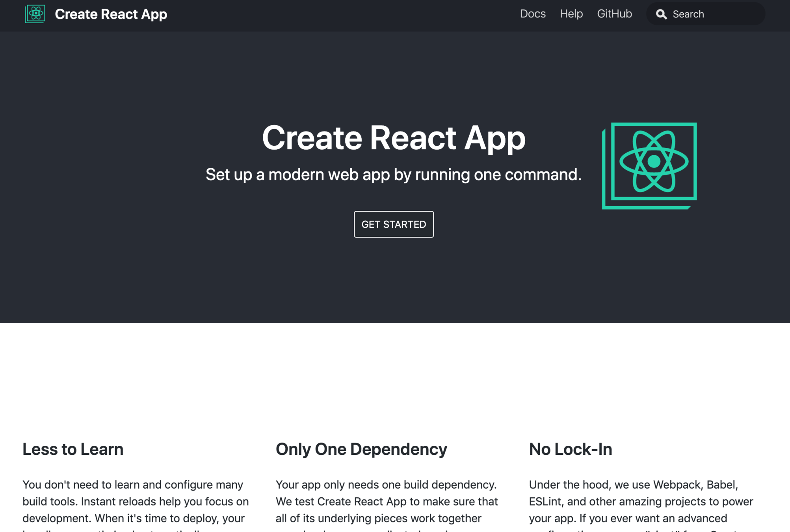Click the small React logo in navbar
Screen dimensions: 790x532
click(35, 14)
